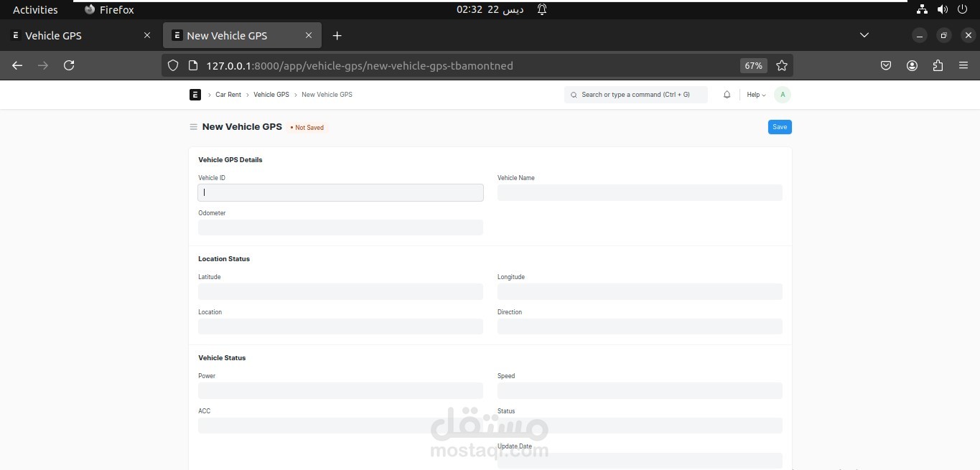Click the back navigation arrow
Screen dimensions: 980x470
[17, 65]
